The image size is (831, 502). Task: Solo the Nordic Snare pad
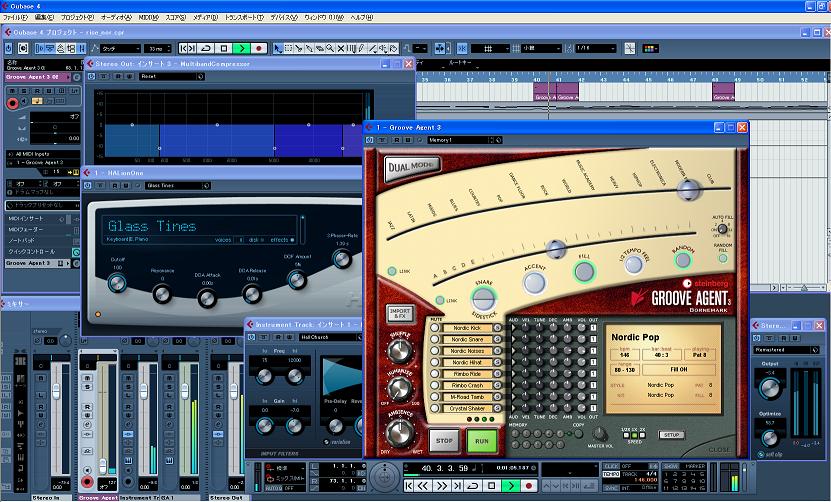(497, 339)
